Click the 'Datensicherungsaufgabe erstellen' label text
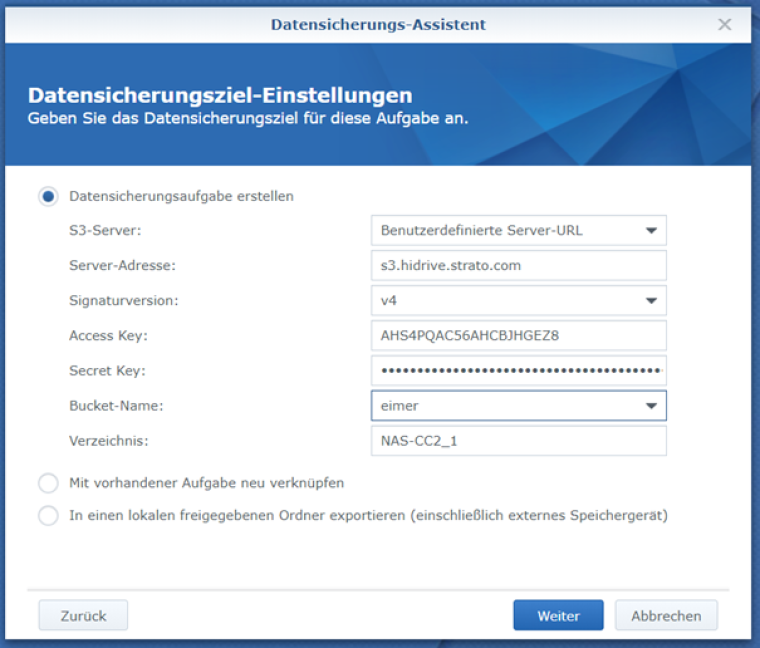The image size is (760, 648). coord(181,196)
